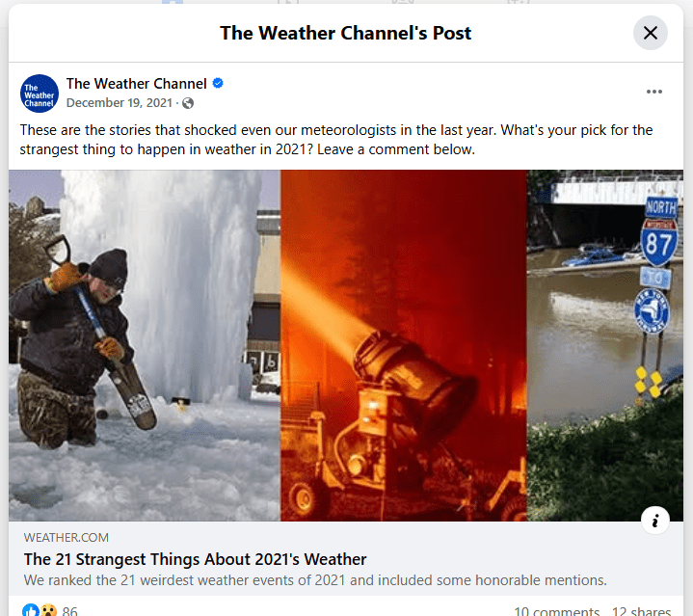Open the three-dot post options menu
The image size is (693, 616).
[x=654, y=92]
